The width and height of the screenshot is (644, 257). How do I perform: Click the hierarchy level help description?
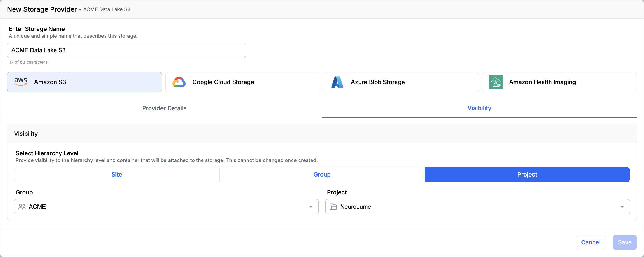point(167,160)
